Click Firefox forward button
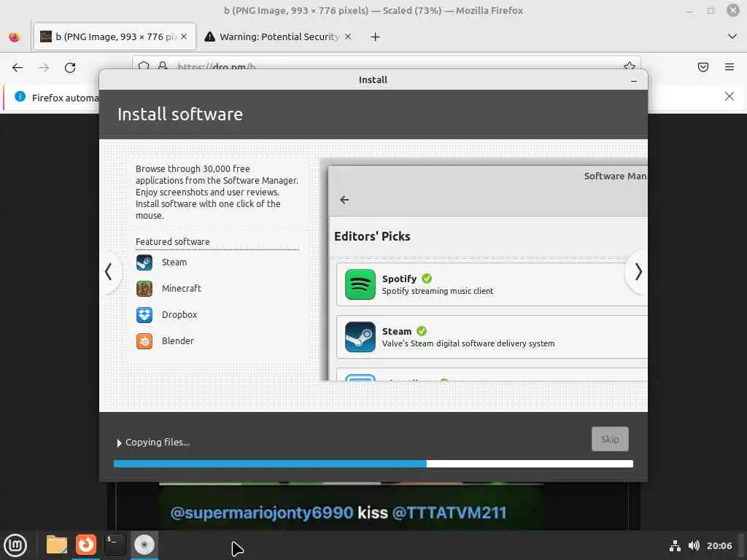This screenshot has height=560, width=747. coord(44,68)
